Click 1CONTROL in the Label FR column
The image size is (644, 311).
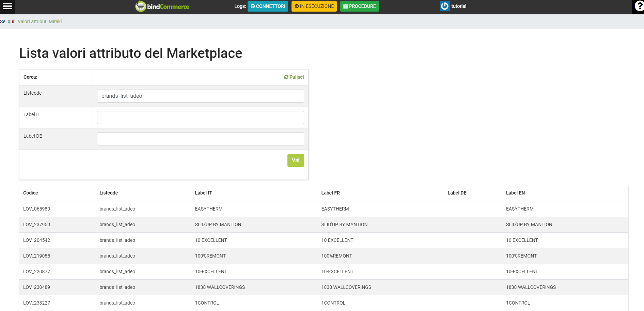tap(333, 303)
